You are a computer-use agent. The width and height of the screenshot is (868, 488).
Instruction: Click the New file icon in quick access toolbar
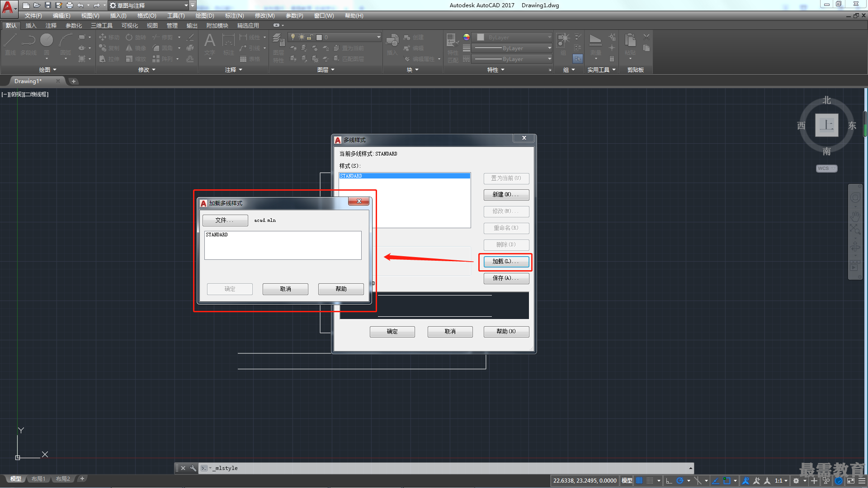(26, 5)
